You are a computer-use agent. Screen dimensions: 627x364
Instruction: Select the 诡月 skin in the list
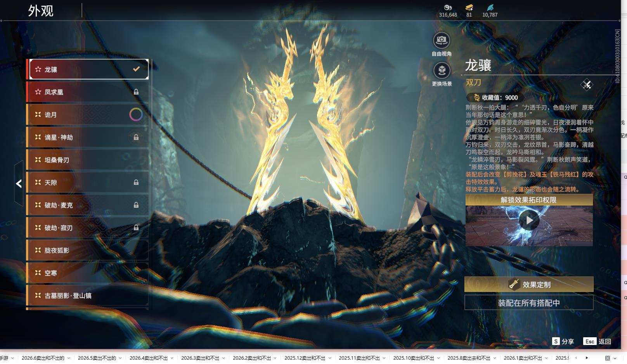coord(88,114)
